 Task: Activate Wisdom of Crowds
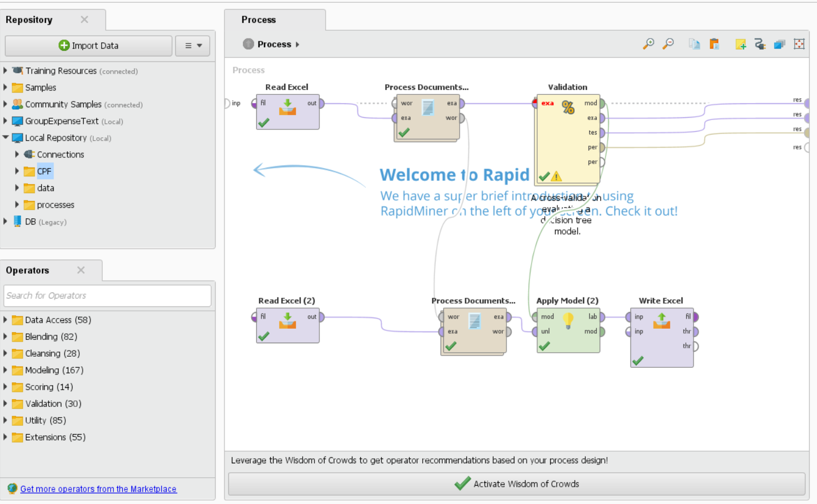click(x=517, y=484)
